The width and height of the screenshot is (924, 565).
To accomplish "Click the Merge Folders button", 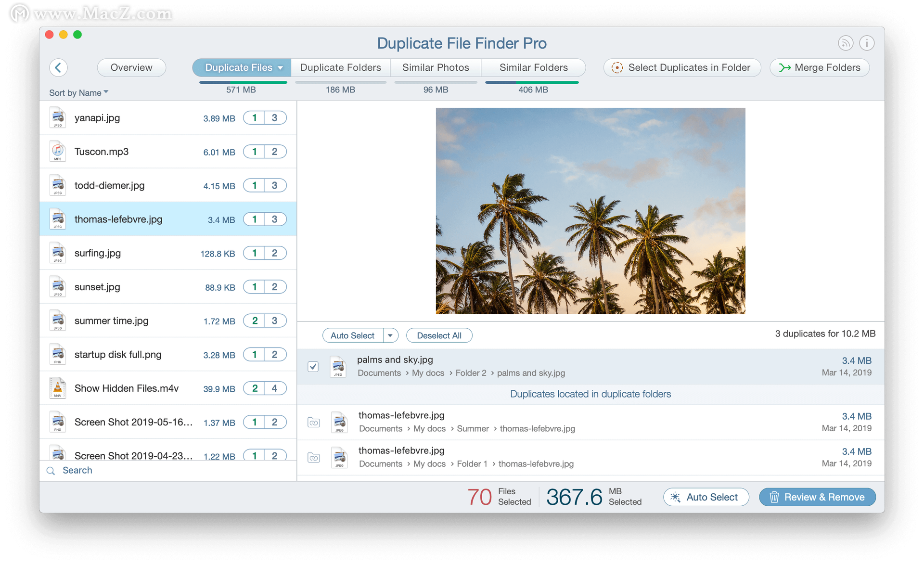I will point(820,67).
